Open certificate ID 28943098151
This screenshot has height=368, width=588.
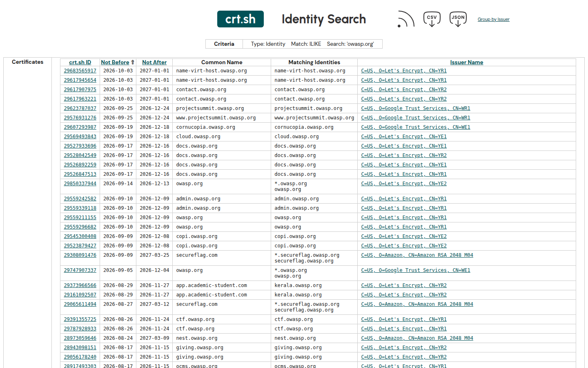[x=80, y=348]
